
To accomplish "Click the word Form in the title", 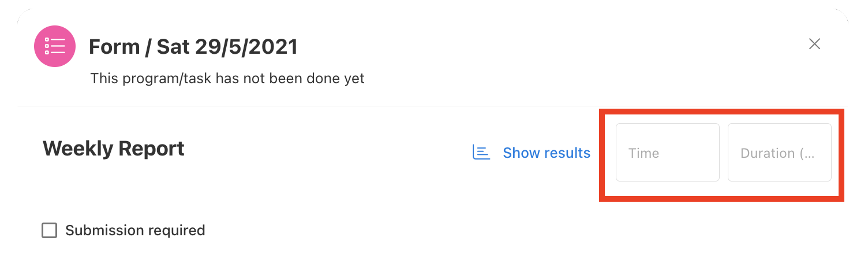I will 114,47.
